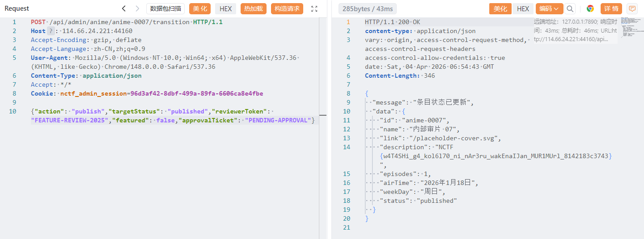Image resolution: width=644 pixels, height=239 pixels.
Task: Click the User-Agent header line
Action: point(165,62)
